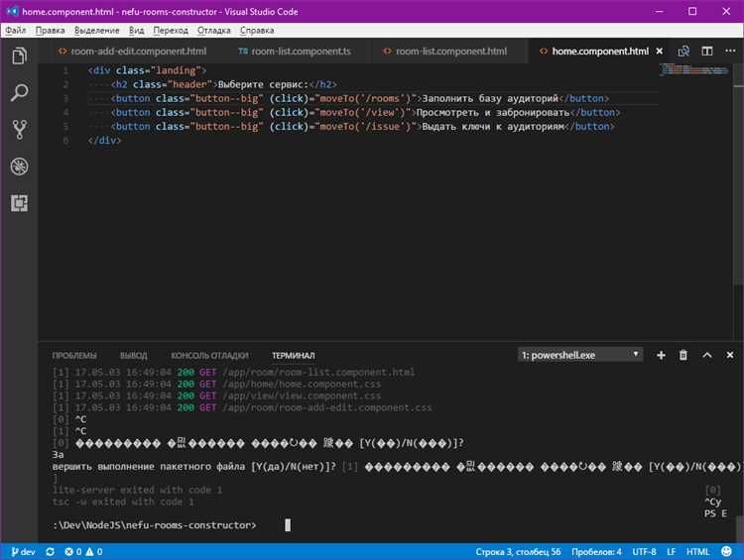Click button line Просмотреть и забронировать

[x=365, y=112]
